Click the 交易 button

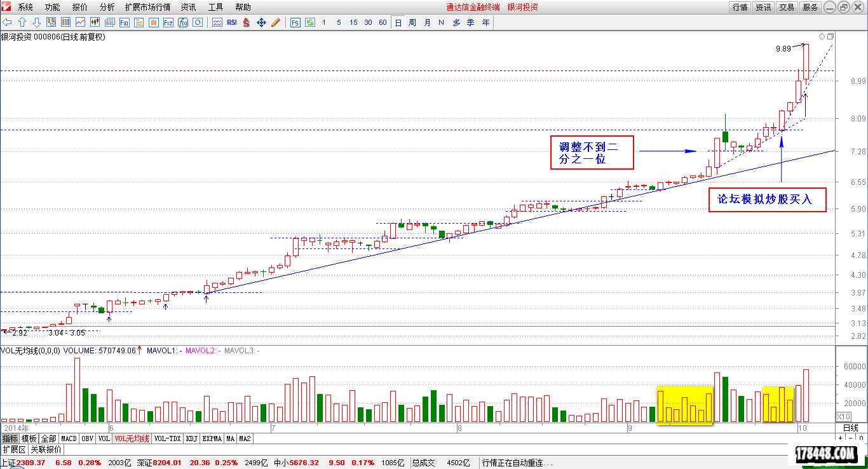(787, 7)
